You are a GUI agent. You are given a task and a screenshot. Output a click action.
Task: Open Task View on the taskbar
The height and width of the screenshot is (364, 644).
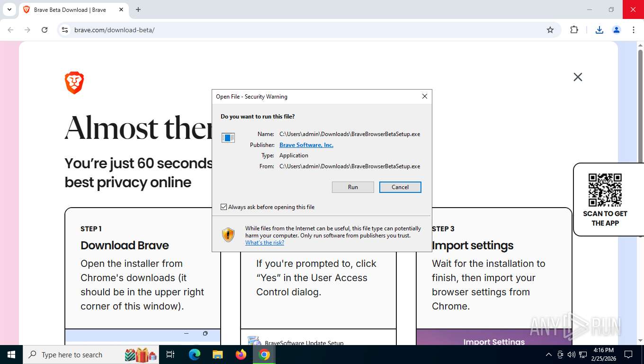[170, 355]
